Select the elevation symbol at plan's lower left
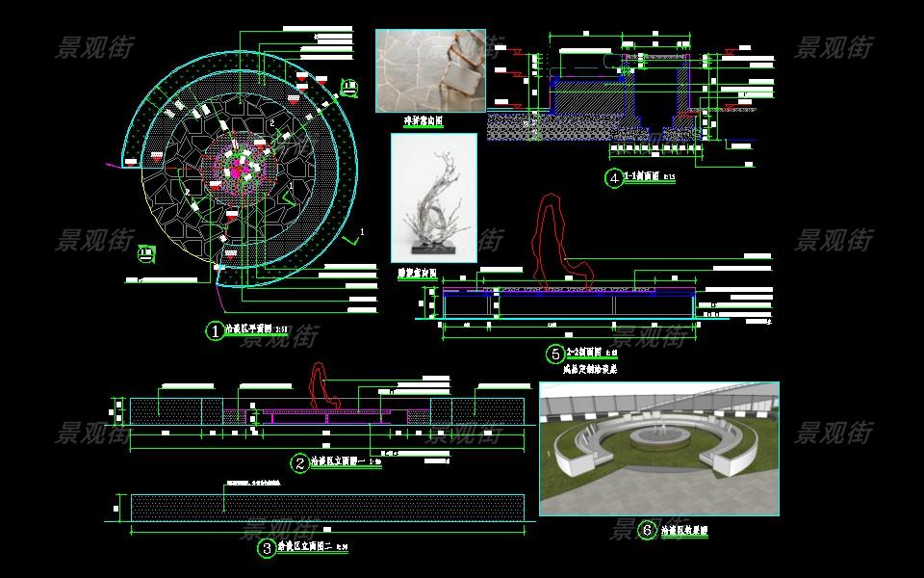 145,255
